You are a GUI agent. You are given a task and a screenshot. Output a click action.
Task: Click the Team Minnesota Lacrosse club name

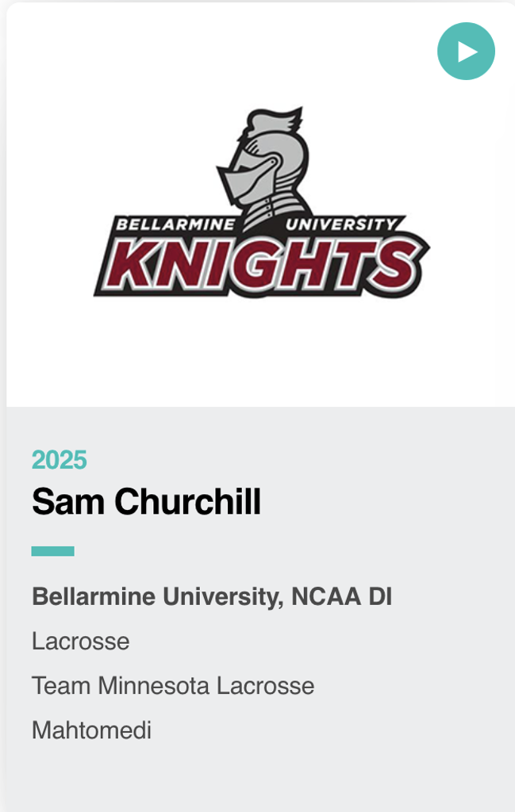173,686
